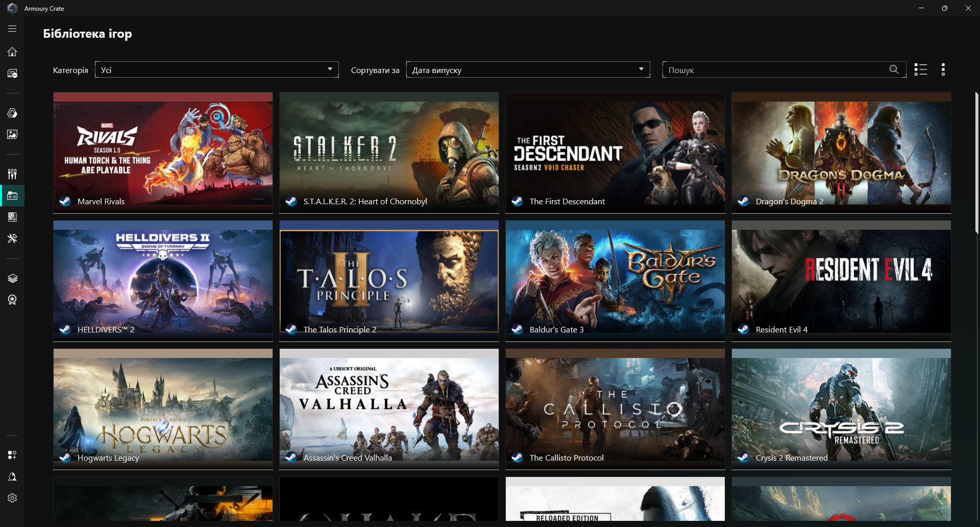The width and height of the screenshot is (980, 527).
Task: Click Steam icon on Dragon's Dogma 2 card
Action: [x=743, y=201]
